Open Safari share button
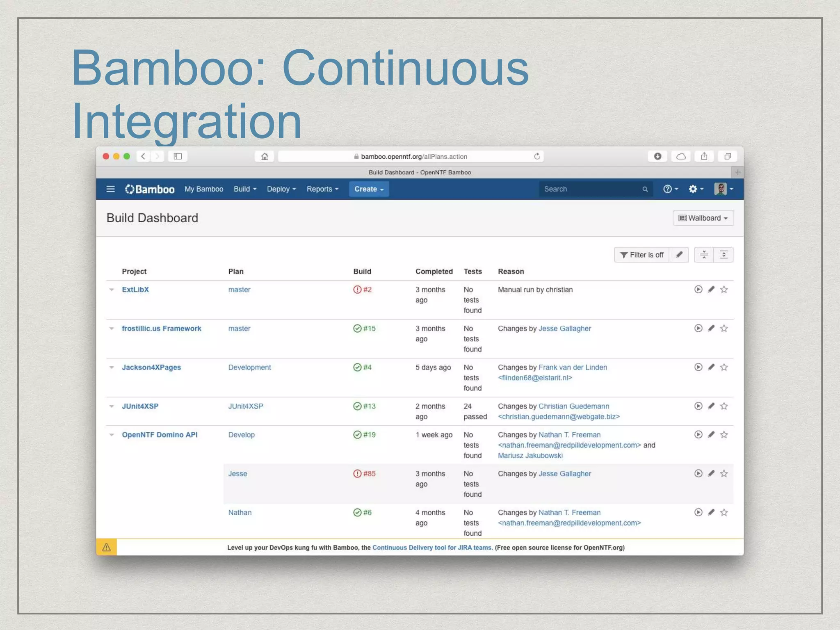 (704, 156)
